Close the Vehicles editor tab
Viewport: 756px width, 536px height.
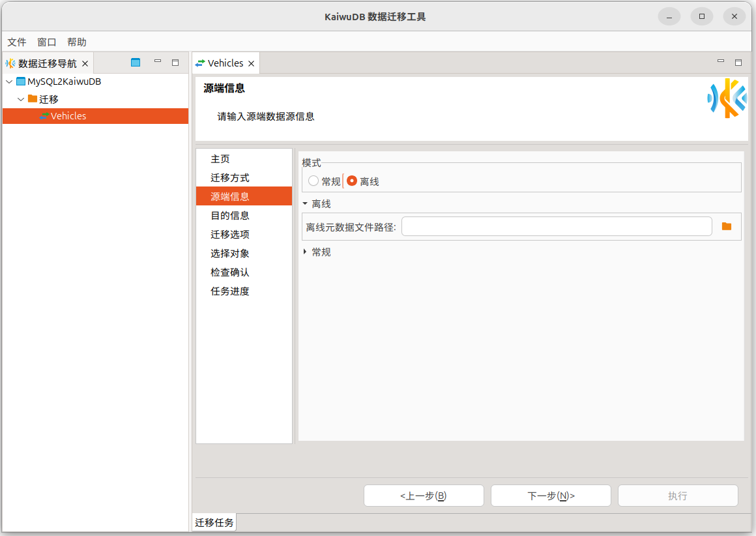252,64
